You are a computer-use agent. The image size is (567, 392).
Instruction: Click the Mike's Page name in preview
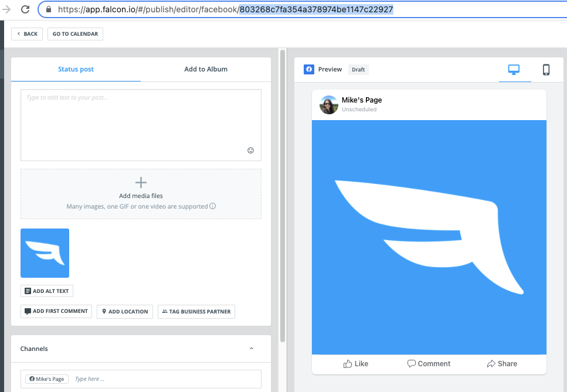coord(362,100)
